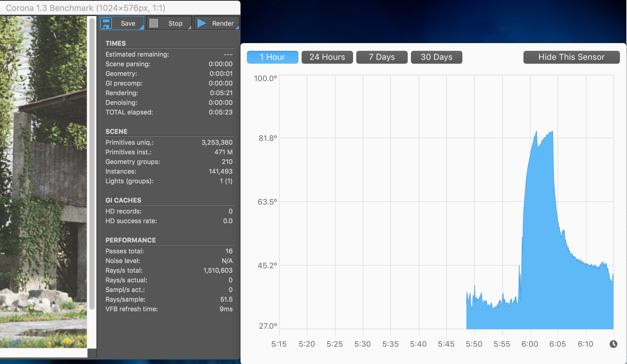Click the 81.8° axis label
This screenshot has height=364, width=627.
click(268, 138)
